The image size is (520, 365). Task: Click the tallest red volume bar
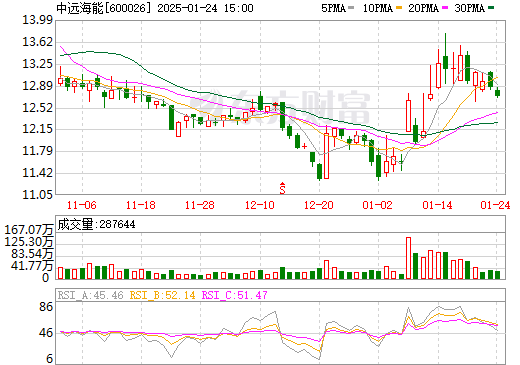[x=408, y=258]
